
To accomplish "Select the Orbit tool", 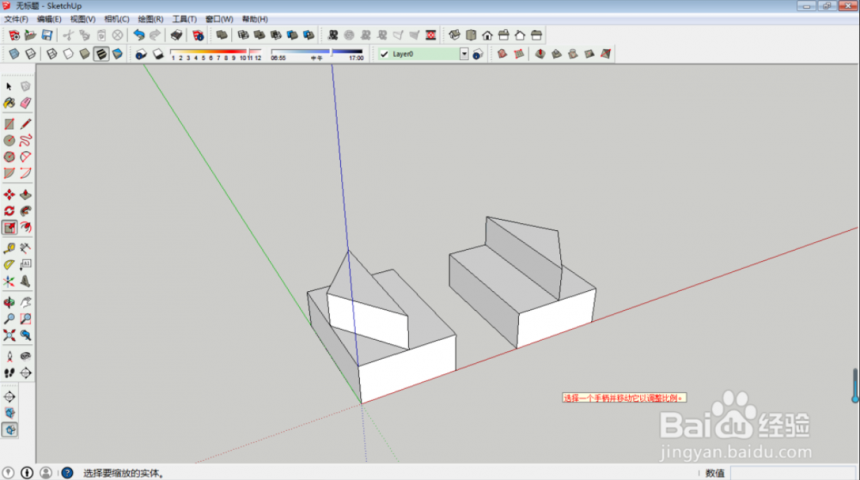I will click(x=9, y=302).
